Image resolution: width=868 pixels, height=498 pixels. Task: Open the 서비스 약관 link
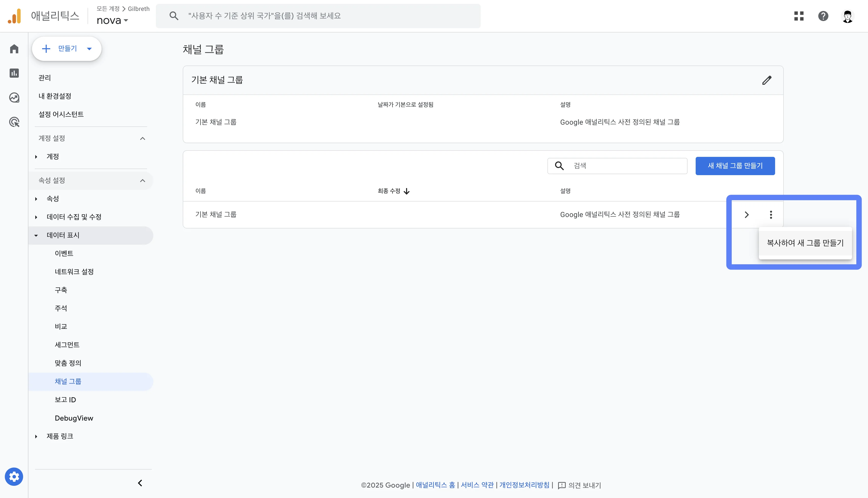point(477,485)
